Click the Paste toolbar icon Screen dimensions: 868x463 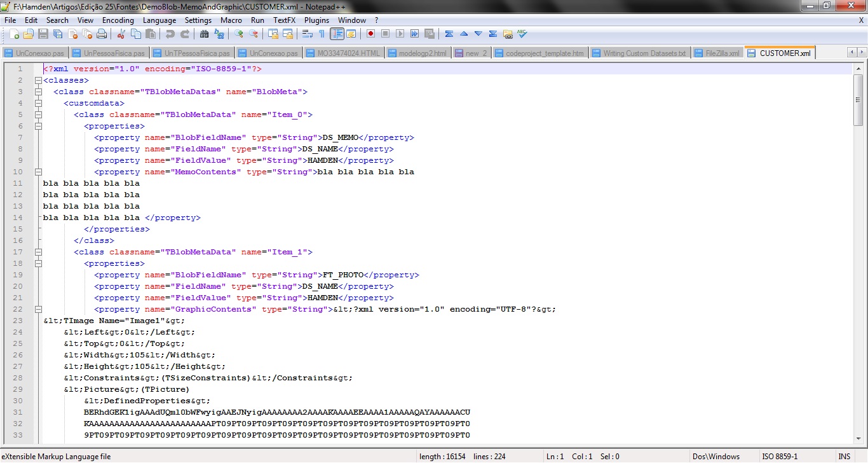pyautogui.click(x=151, y=34)
